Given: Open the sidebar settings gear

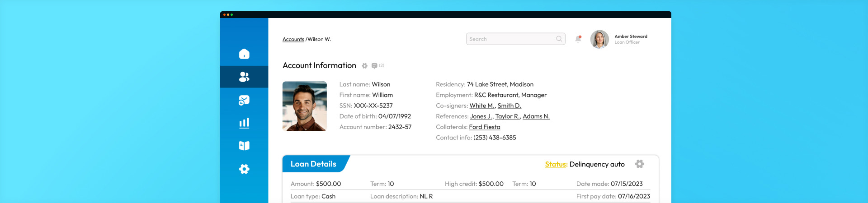Looking at the screenshot, I should click(244, 169).
